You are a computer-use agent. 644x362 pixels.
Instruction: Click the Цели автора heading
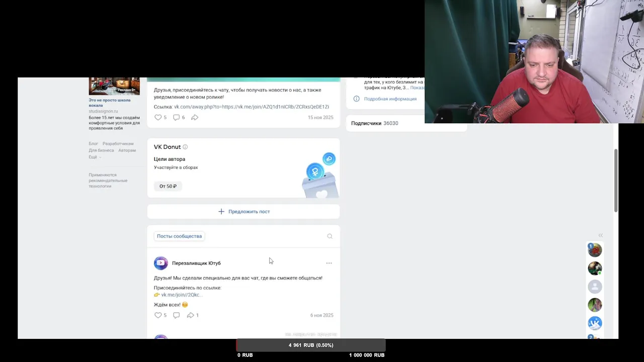[x=170, y=159]
